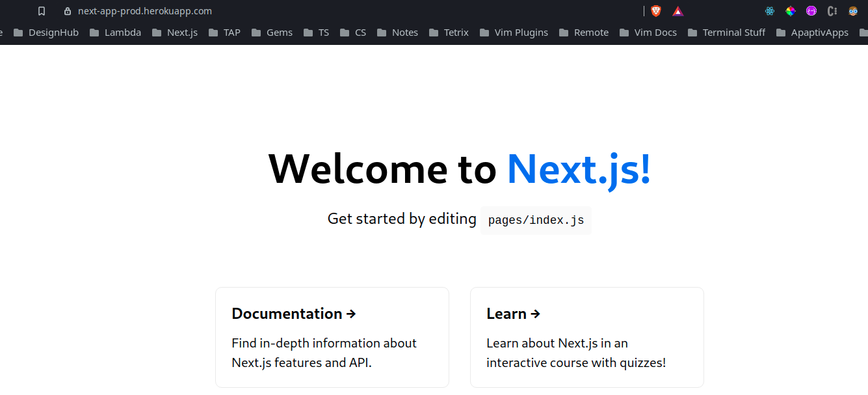
Task: Click the gray C extension icon
Action: pyautogui.click(x=832, y=11)
